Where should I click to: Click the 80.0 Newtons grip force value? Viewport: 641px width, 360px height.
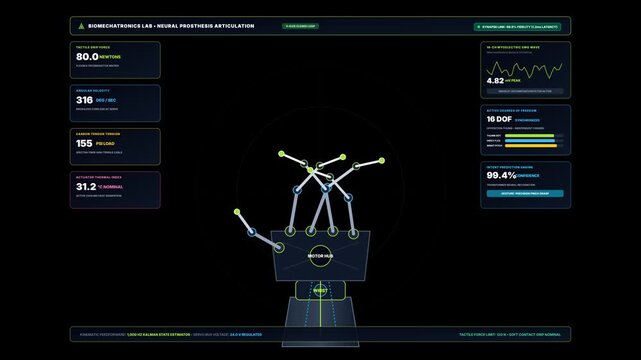click(98, 56)
